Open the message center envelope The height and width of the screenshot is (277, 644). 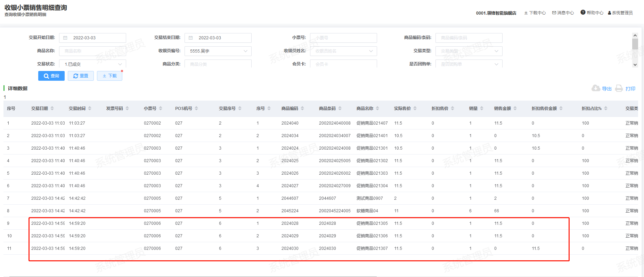[554, 13]
